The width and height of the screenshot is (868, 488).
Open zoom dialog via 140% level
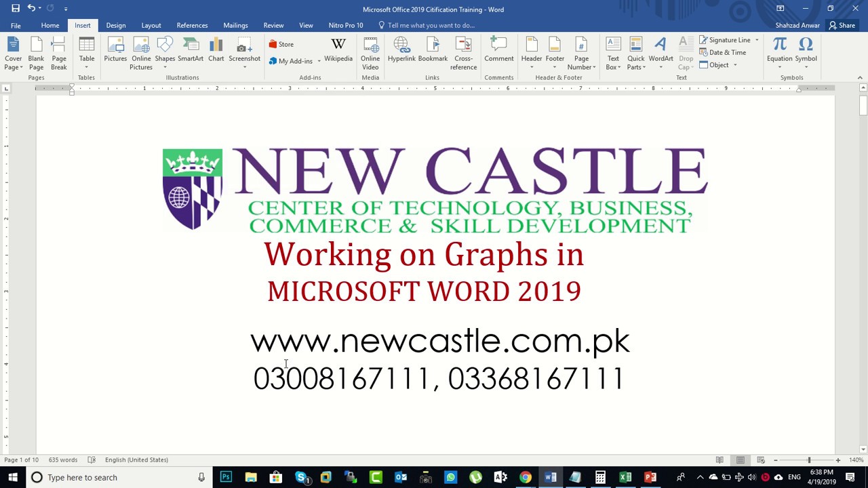coord(856,460)
